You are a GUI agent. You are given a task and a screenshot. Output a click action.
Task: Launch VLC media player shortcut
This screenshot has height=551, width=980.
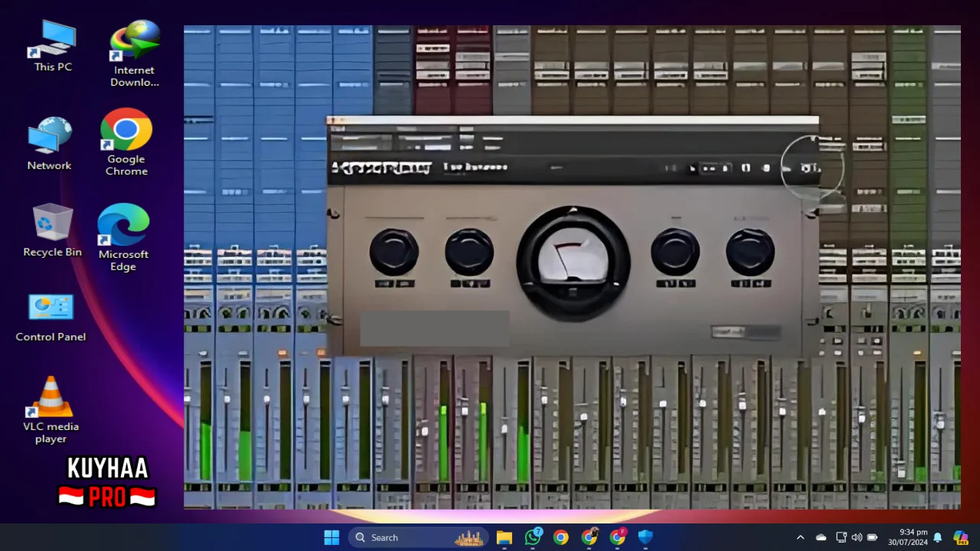coord(51,409)
